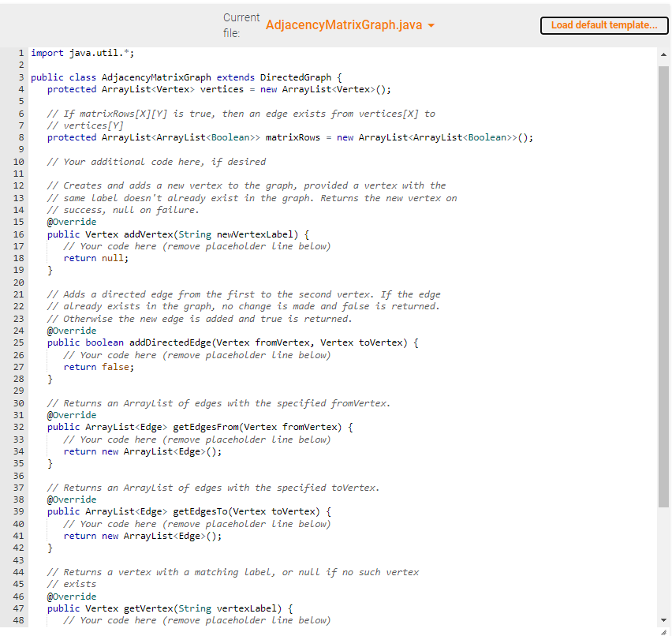
Task: Click the 'return null;' placeholder line
Action: [96, 258]
